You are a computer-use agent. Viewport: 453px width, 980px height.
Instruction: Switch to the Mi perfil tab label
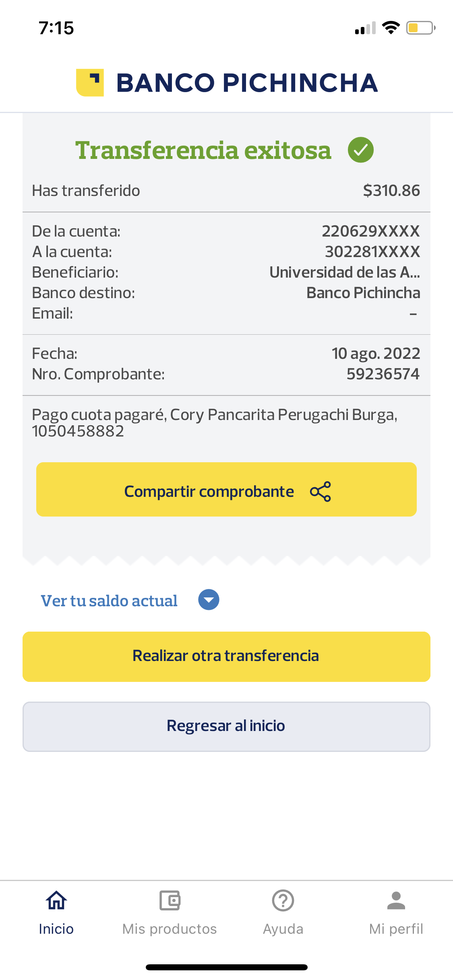coord(396,929)
